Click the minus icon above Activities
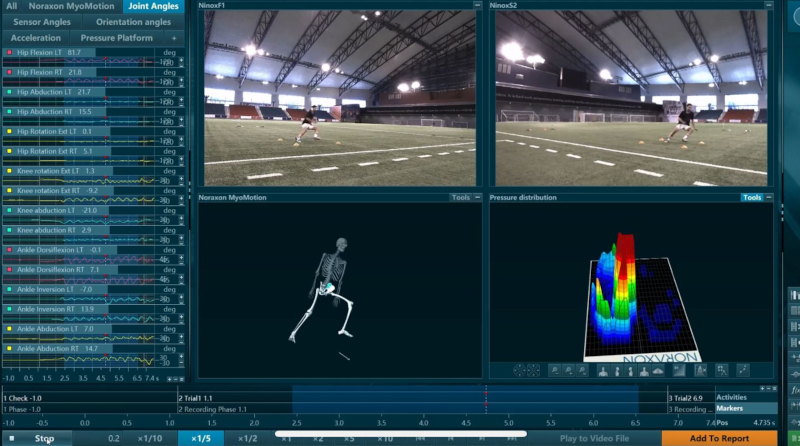The width and height of the screenshot is (800, 446). pyautogui.click(x=768, y=388)
